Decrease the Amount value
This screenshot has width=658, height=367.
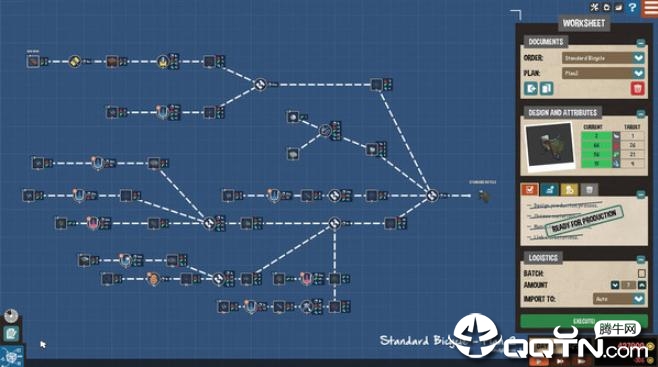coord(615,285)
